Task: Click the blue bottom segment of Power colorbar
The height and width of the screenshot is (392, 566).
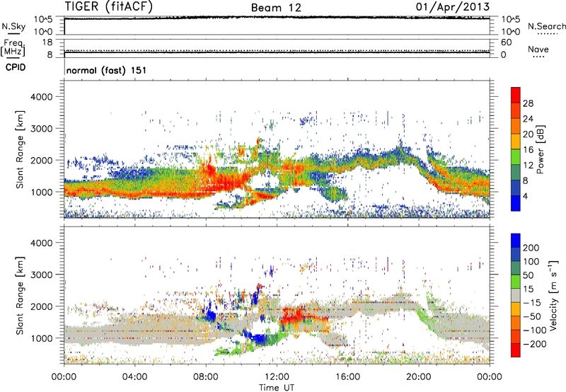Action: 516,203
